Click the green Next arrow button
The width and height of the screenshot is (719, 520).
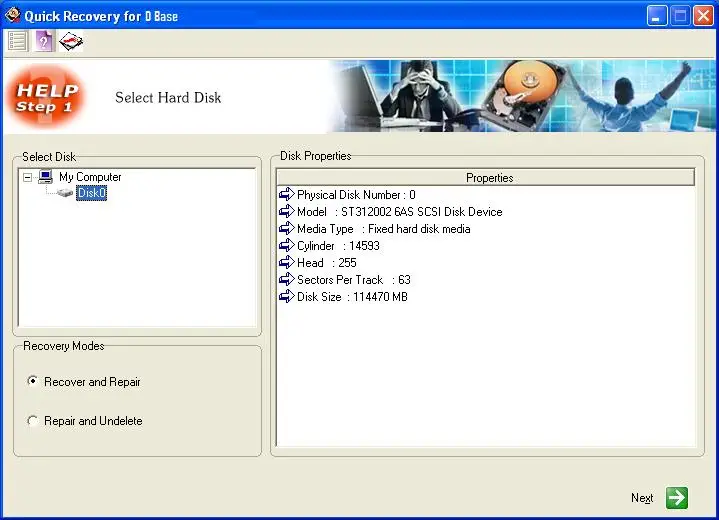(677, 498)
